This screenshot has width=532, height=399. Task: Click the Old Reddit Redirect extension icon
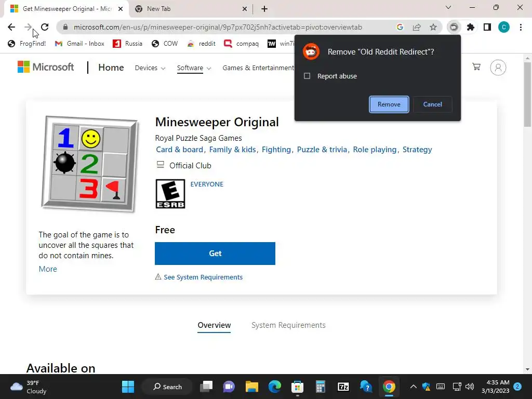point(454,27)
